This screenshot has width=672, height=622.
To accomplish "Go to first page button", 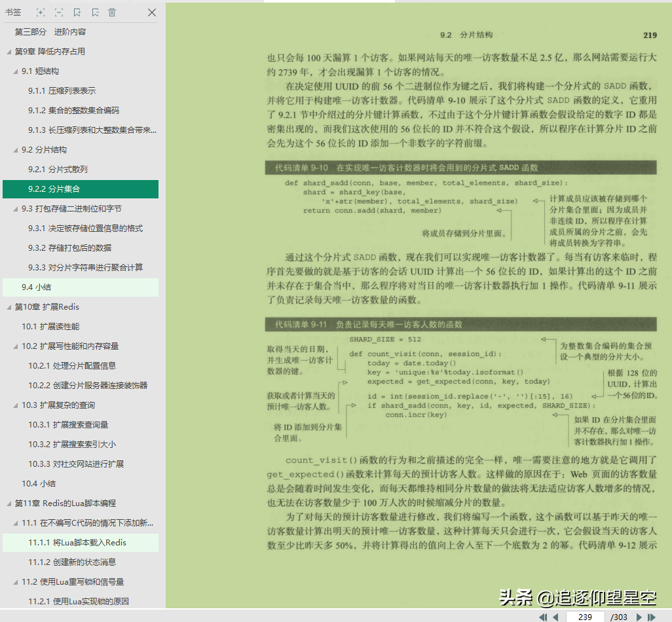I will coord(543,617).
